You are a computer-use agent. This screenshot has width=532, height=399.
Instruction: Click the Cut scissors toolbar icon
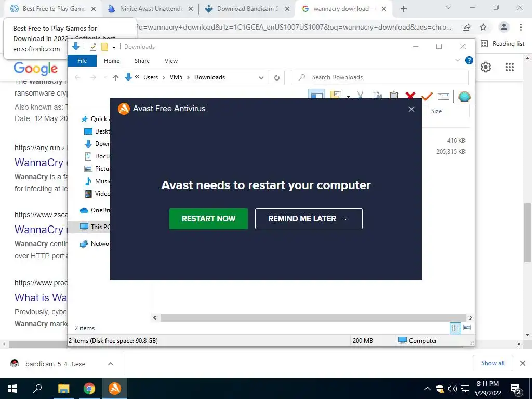(360, 96)
